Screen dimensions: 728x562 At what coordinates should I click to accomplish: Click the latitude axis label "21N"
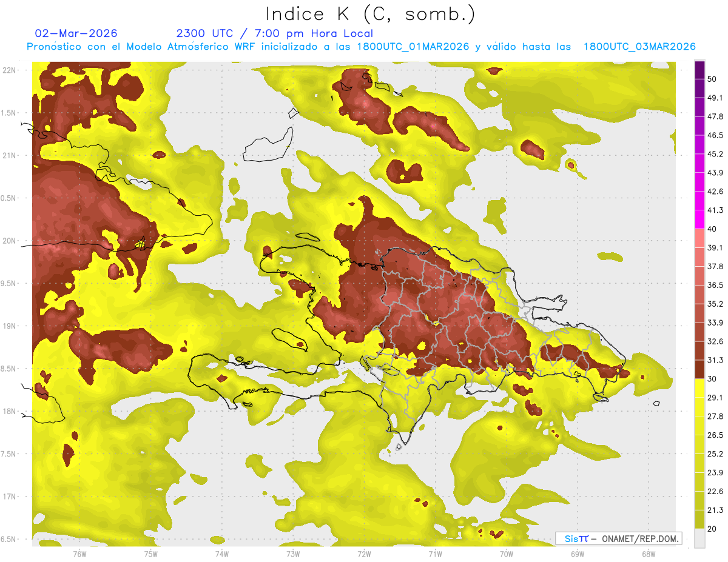tap(9, 155)
